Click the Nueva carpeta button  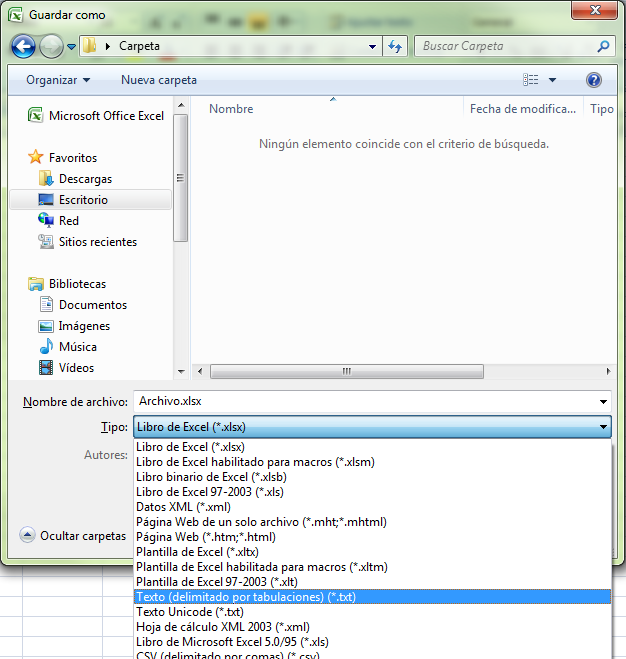point(159,80)
